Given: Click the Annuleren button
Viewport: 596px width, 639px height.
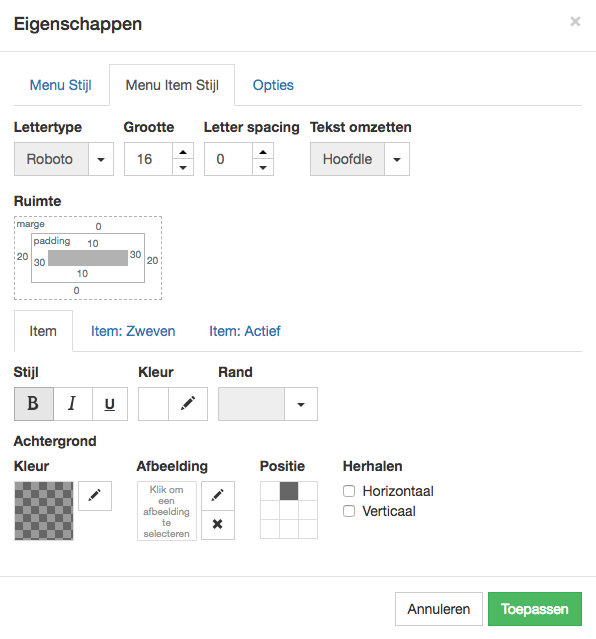Looking at the screenshot, I should tap(439, 609).
